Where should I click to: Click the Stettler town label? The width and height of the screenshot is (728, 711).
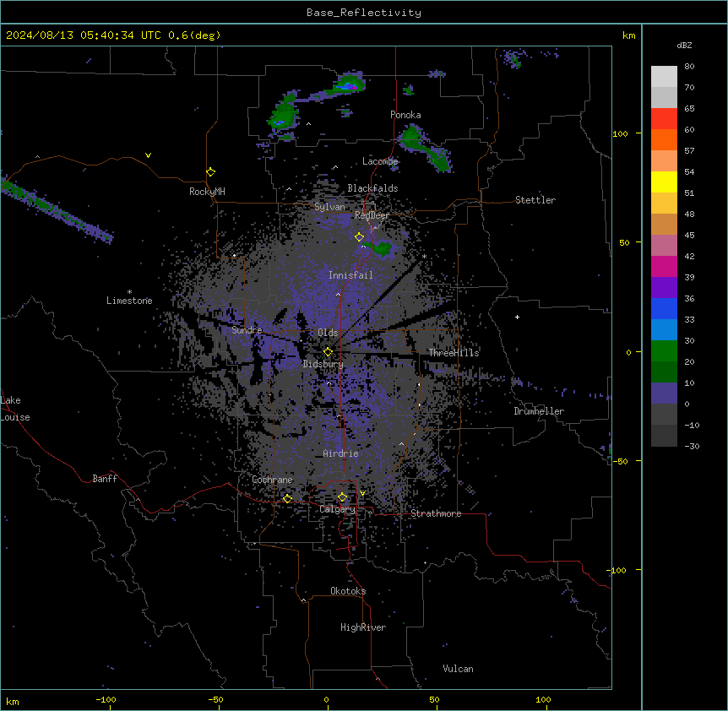[x=535, y=200]
